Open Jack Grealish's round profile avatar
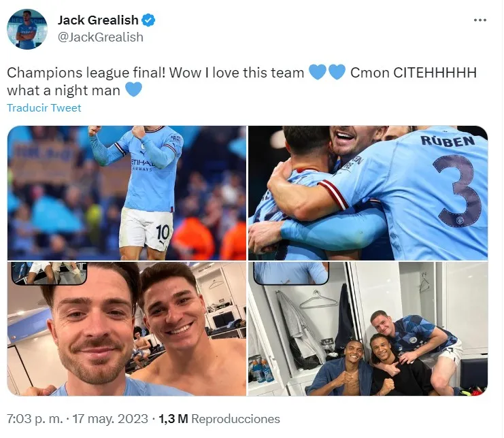Image resolution: width=504 pixels, height=438 pixels. point(27,29)
